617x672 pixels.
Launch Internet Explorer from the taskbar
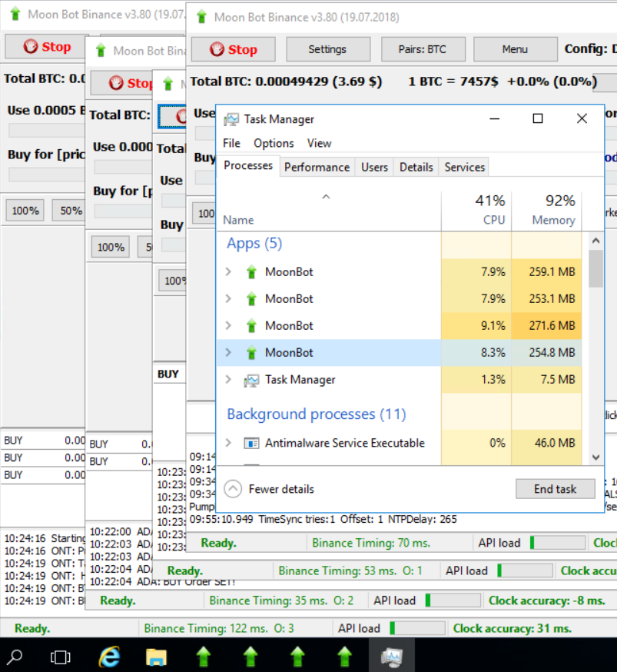pyautogui.click(x=110, y=656)
